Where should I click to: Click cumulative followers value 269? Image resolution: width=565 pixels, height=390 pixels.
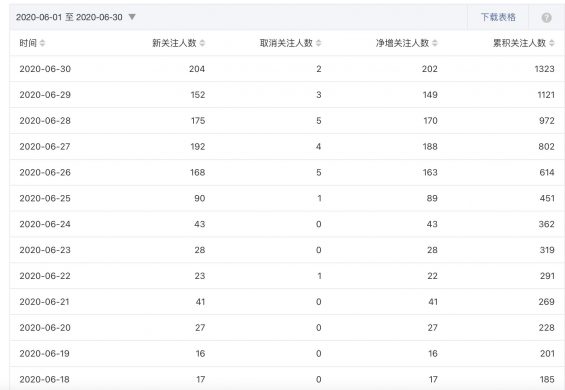[547, 302]
